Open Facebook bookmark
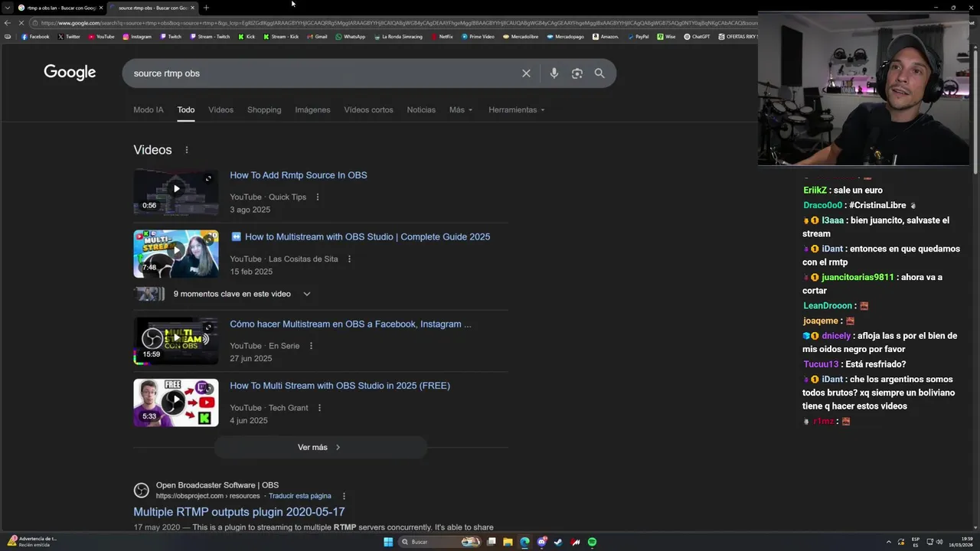 35,37
